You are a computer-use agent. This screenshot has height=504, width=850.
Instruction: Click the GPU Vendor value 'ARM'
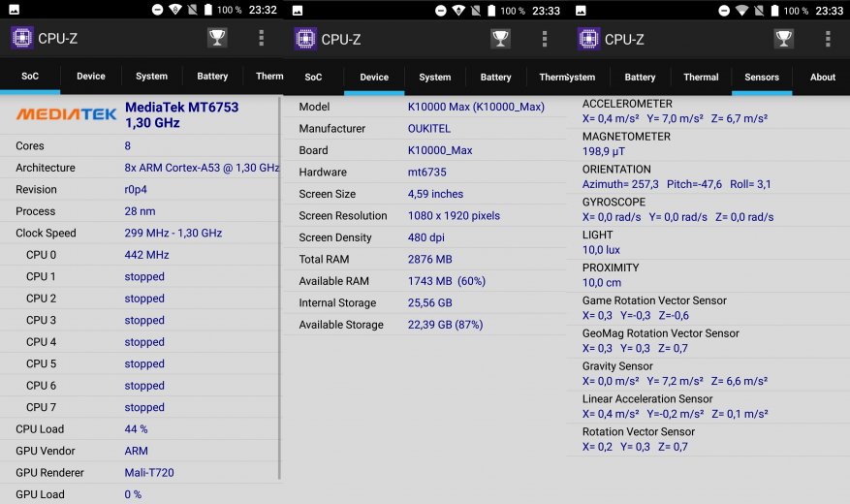coord(136,451)
